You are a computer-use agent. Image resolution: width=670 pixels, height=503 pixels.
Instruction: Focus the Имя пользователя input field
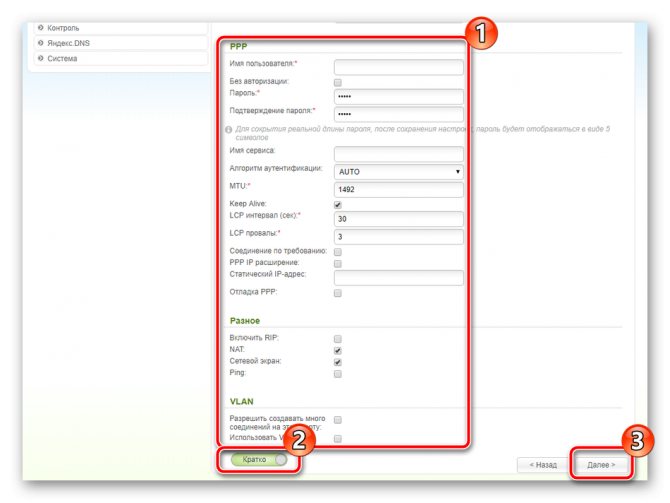click(x=398, y=67)
